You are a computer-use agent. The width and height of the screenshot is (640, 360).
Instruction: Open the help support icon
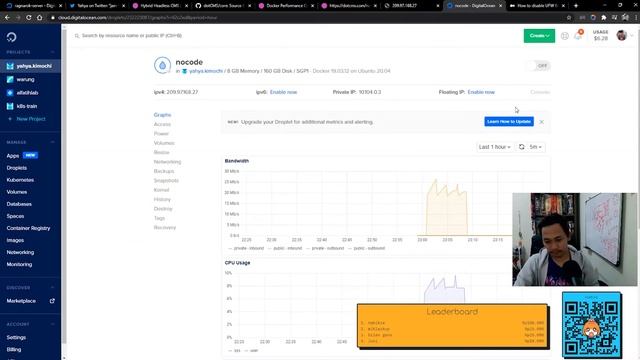pyautogui.click(x=564, y=36)
